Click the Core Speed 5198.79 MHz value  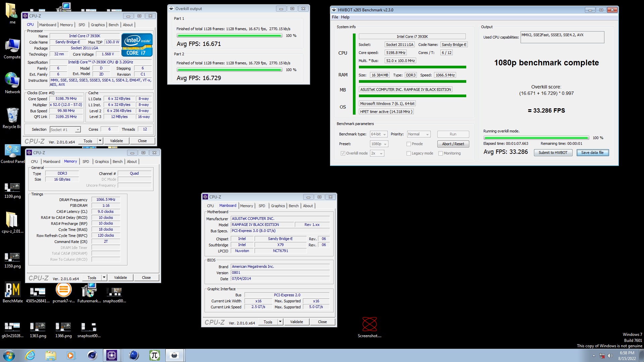coord(66,99)
